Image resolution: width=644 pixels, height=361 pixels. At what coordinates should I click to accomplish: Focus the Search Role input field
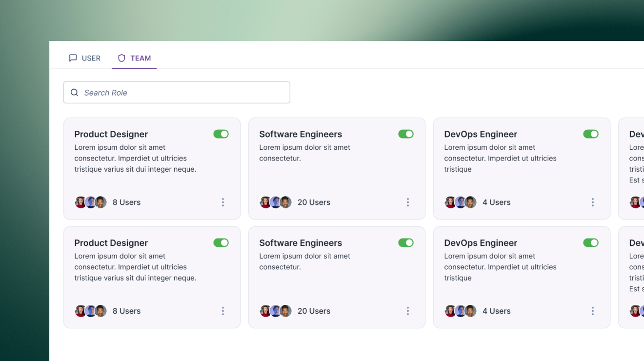[x=177, y=92]
